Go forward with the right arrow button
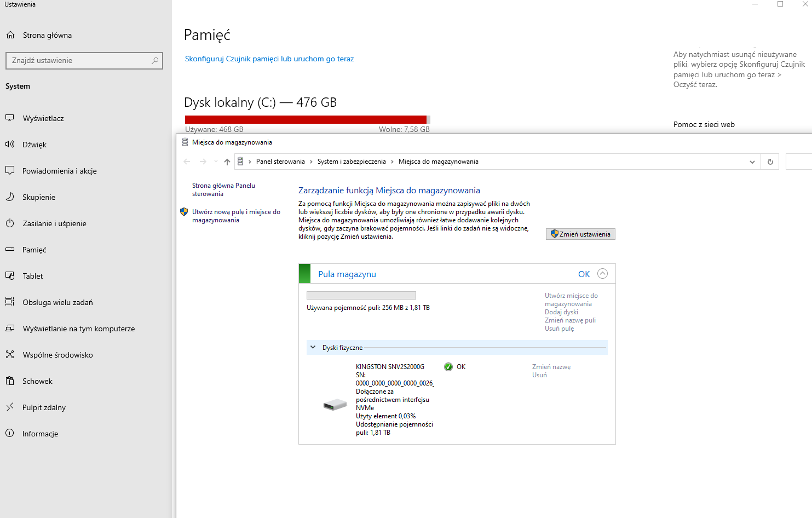Viewport: 812px width, 518px height. tap(203, 162)
